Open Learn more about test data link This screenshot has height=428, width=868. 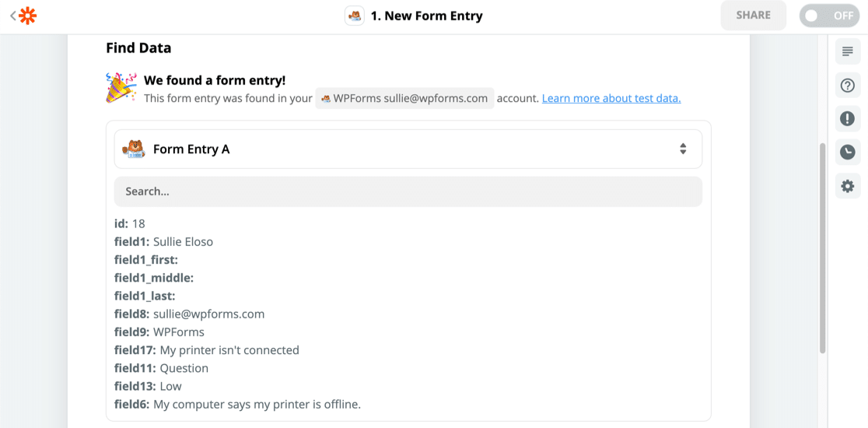[x=611, y=98]
